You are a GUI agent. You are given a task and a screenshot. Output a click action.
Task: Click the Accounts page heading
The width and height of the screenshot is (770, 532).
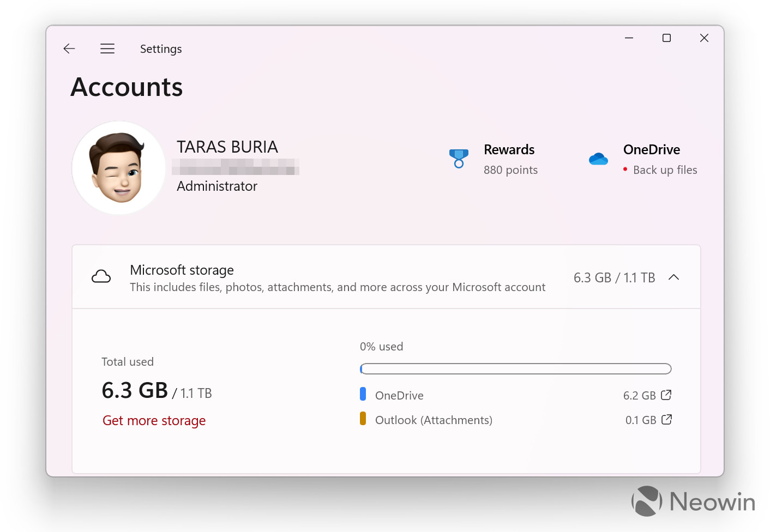(127, 87)
